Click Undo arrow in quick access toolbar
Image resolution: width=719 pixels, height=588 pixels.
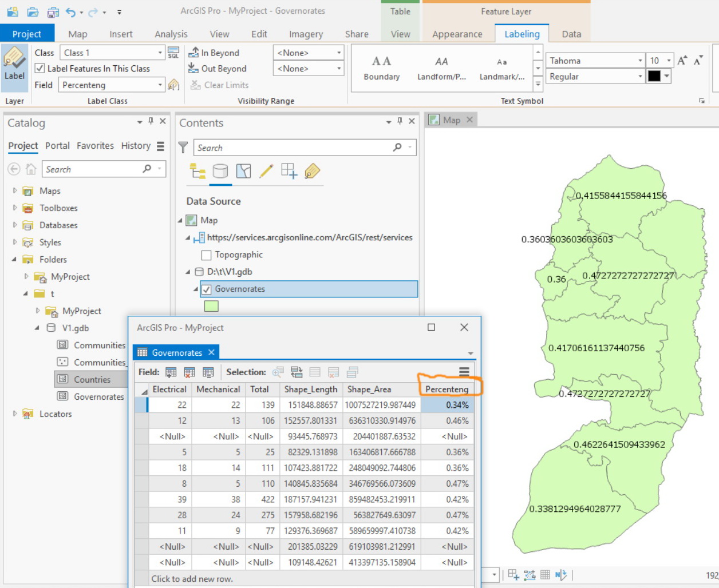(70, 11)
